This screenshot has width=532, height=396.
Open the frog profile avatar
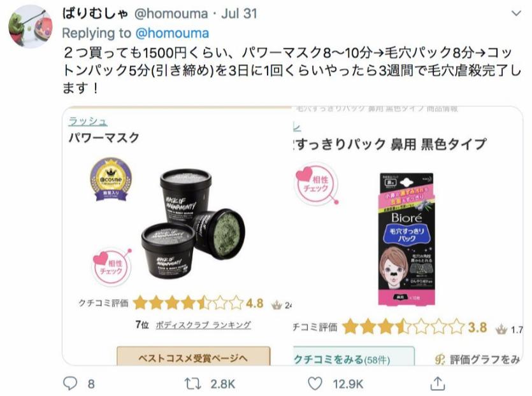[x=31, y=27]
